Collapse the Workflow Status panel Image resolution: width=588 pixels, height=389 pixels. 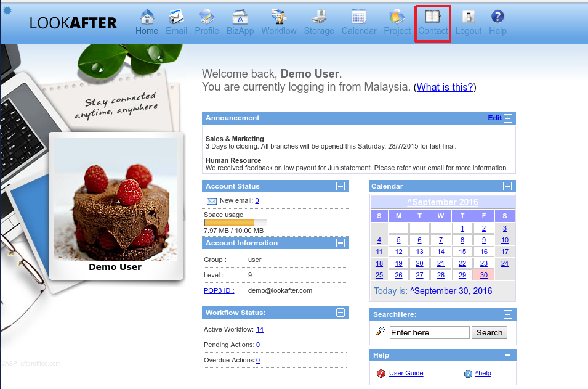click(x=340, y=313)
